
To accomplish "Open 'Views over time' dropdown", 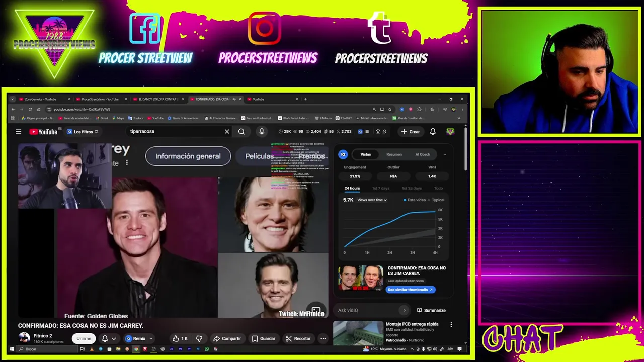I will point(372,200).
